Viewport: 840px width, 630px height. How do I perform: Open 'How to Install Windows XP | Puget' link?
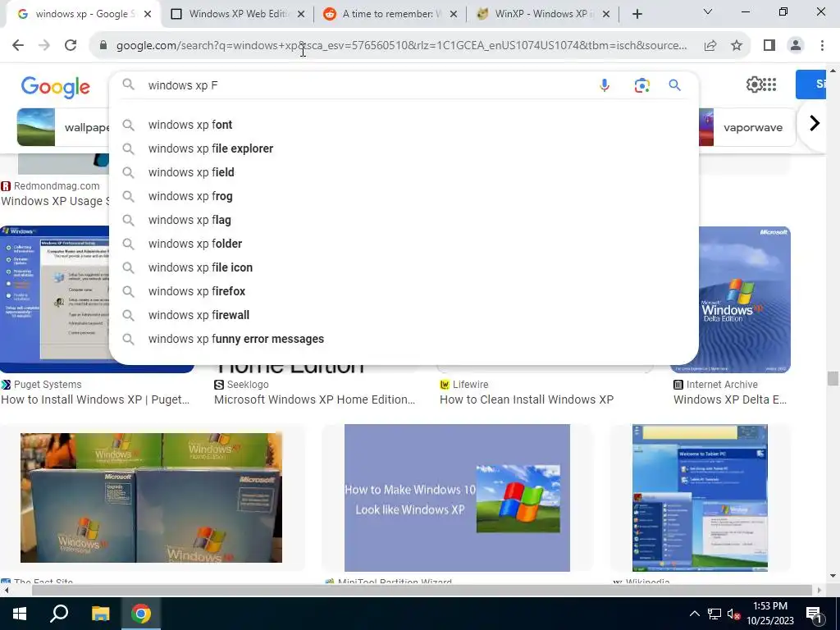95,399
